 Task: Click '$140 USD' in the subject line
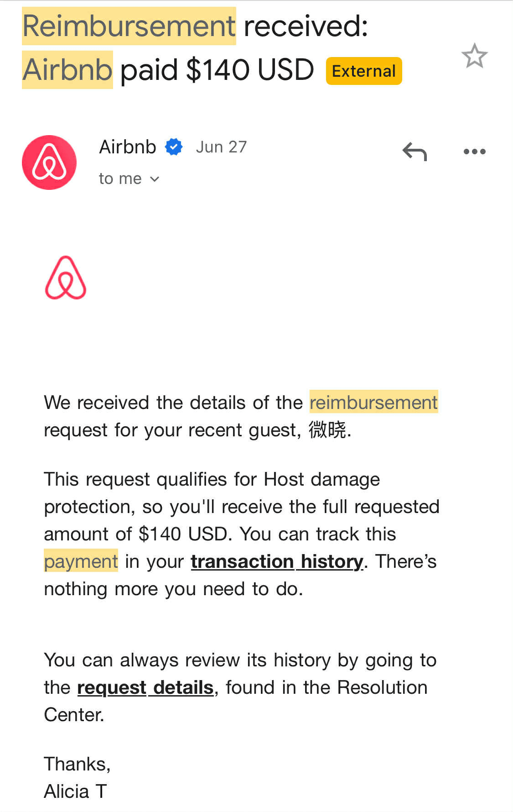pos(250,70)
